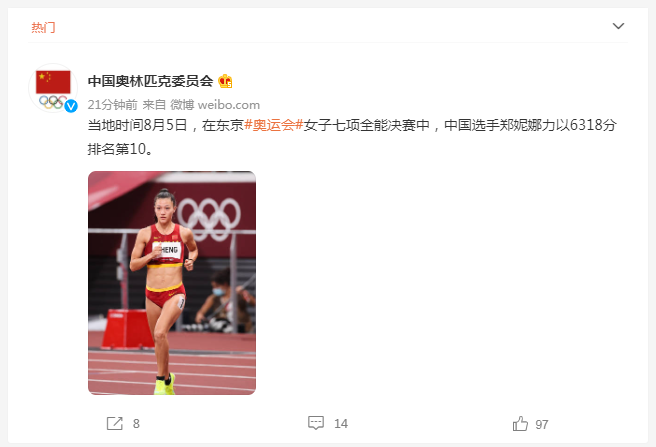Screen dimensions: 656x447
Task: Click the like count 97
Action: tap(542, 424)
